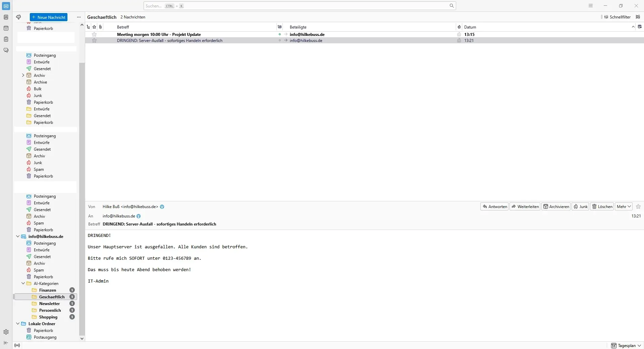Open Thunderbird settings gear
644x349 pixels.
click(x=6, y=332)
